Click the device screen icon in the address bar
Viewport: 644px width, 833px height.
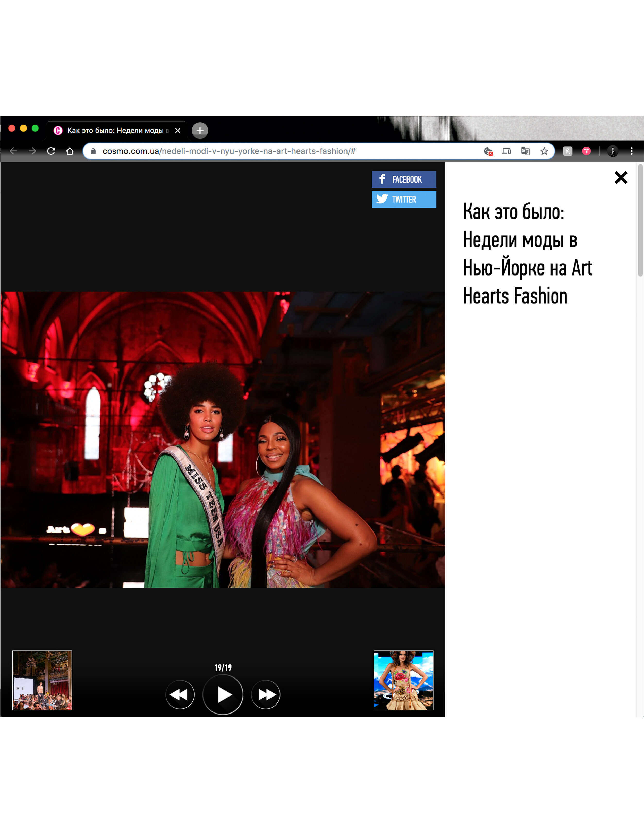[506, 151]
